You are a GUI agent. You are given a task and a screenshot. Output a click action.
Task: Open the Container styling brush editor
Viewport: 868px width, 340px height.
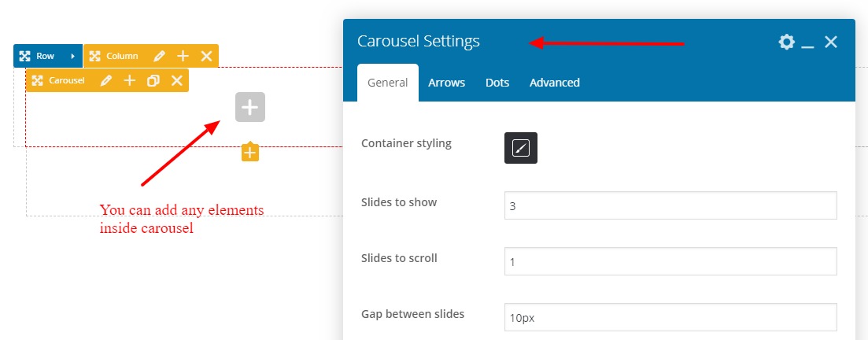(x=520, y=148)
